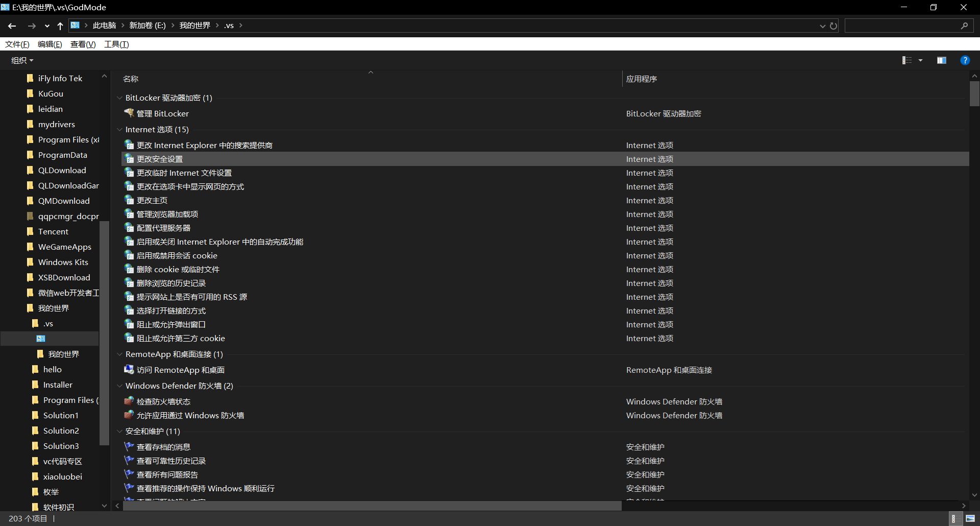Viewport: 980px width, 526px height.
Task: Open the 文件(F) menu
Action: 17,44
